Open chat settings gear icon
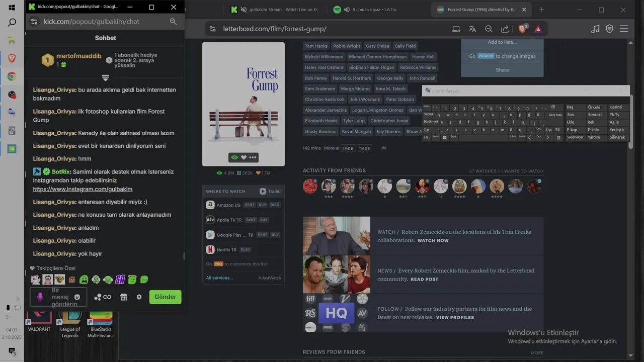644x362 pixels. (139, 297)
